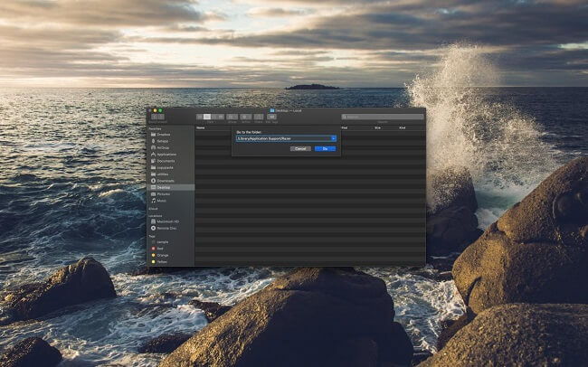Switch to list view in Finder toolbar

(207, 117)
